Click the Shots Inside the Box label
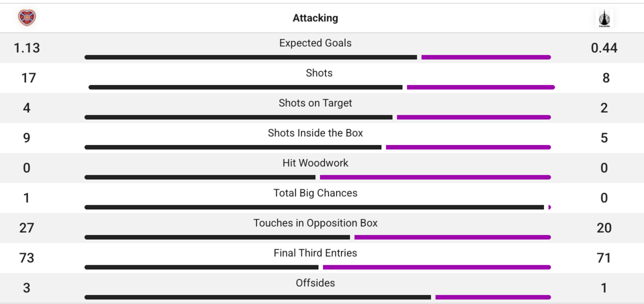The width and height of the screenshot is (644, 304). (315, 133)
